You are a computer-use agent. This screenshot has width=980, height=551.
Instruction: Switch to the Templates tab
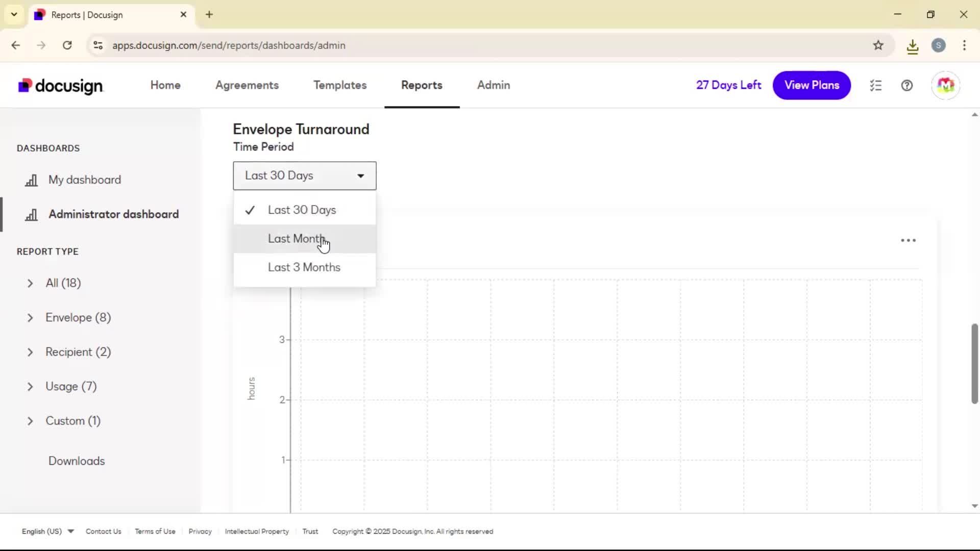(x=340, y=85)
